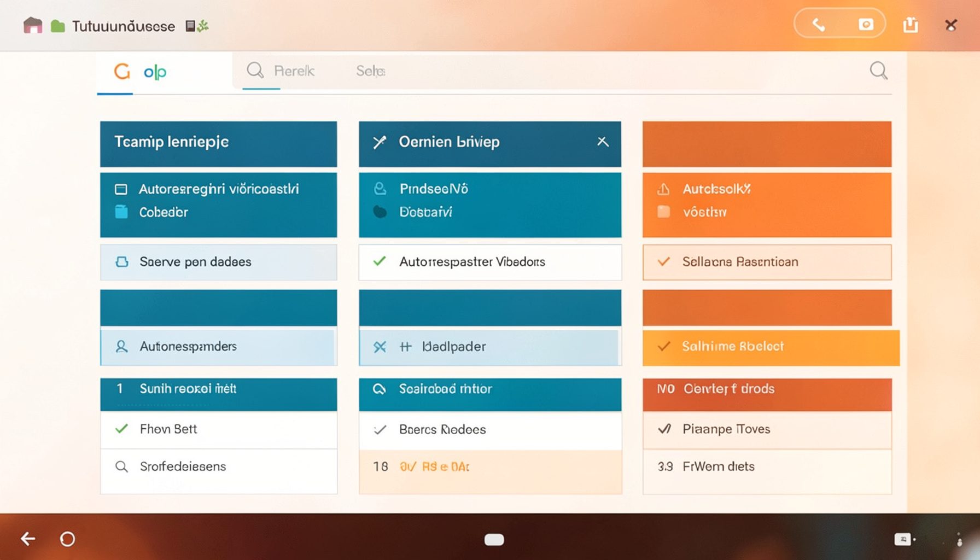The image size is (980, 560).
Task: Click the magnifier icon at right of search bar
Action: tap(878, 71)
